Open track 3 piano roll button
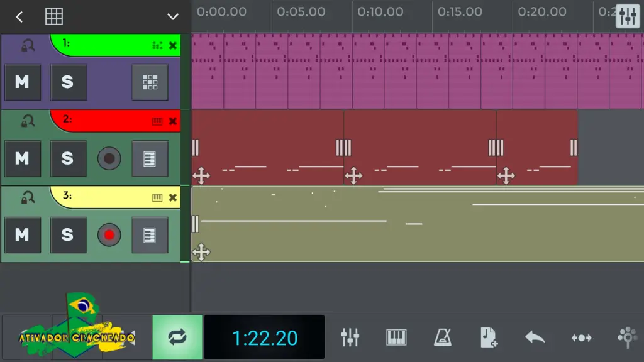The image size is (644, 362). coord(150,235)
